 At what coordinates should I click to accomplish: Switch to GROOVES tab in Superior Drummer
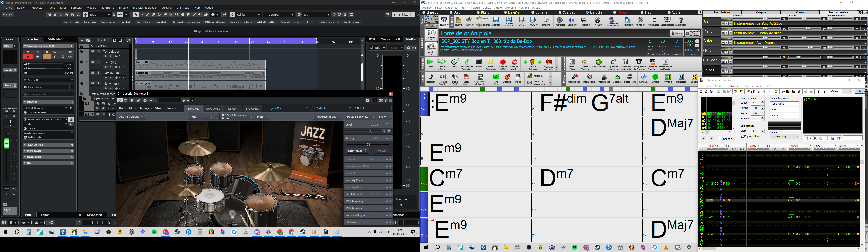click(213, 109)
